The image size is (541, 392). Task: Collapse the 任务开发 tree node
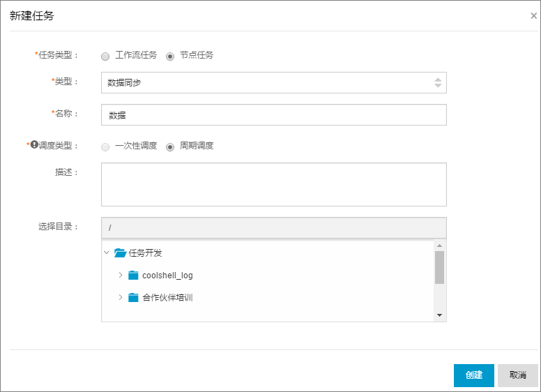point(107,252)
